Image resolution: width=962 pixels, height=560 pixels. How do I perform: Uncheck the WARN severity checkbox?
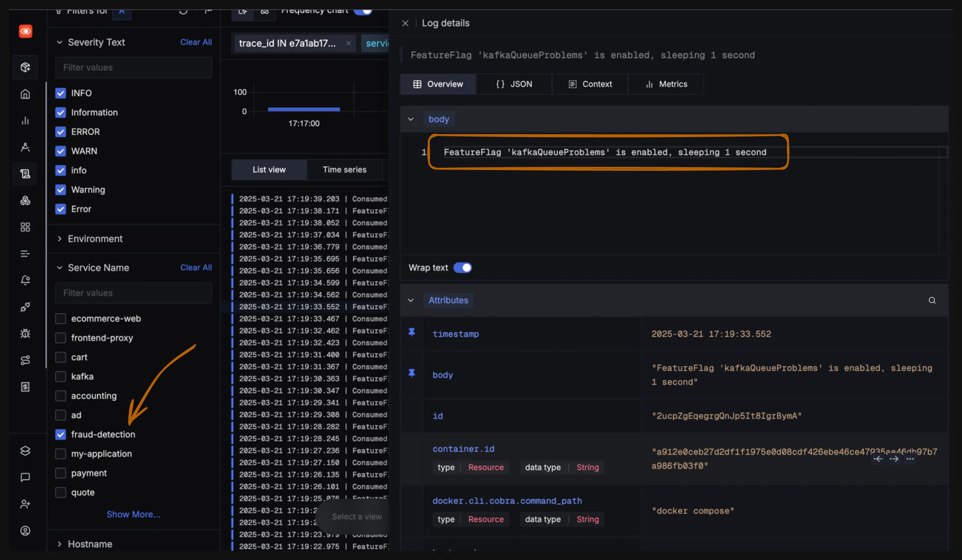[61, 151]
